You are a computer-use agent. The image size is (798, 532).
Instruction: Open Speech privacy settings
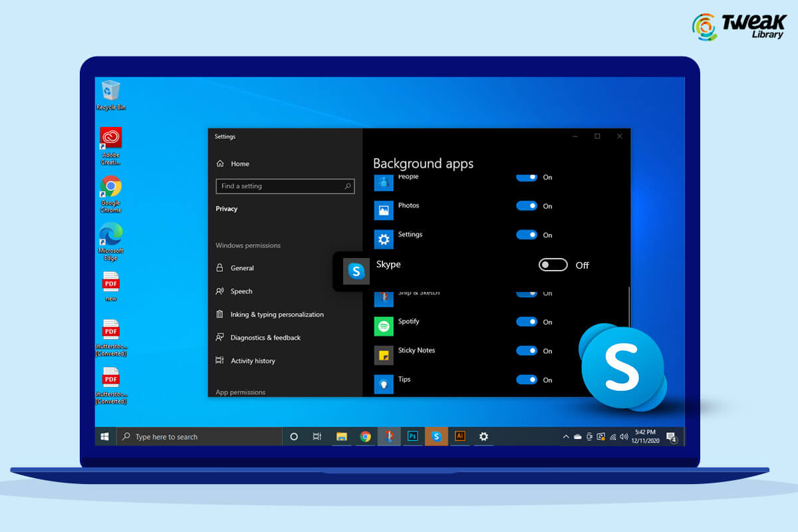243,291
